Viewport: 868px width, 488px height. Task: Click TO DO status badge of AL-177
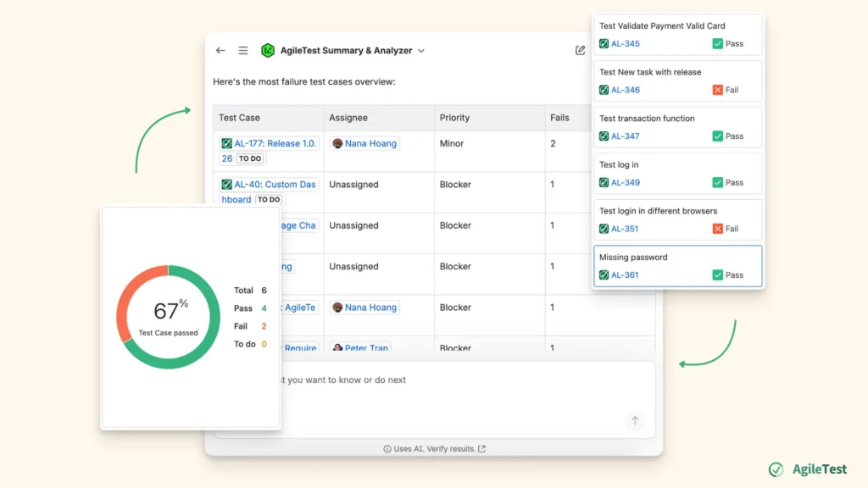coord(250,158)
